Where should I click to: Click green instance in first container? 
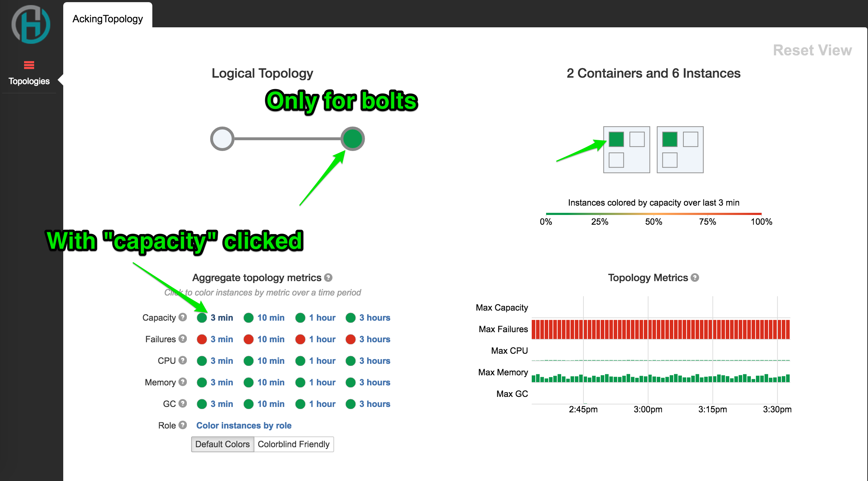[617, 139]
